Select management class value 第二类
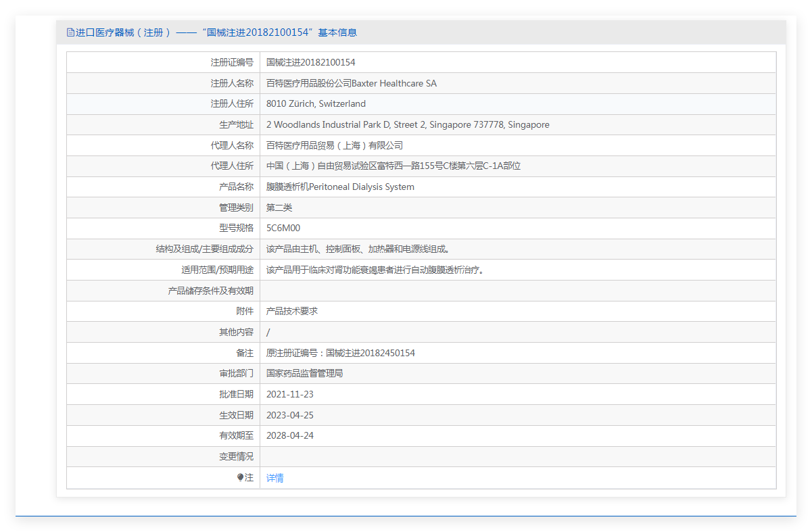Image resolution: width=812 pixels, height=532 pixels. click(279, 208)
